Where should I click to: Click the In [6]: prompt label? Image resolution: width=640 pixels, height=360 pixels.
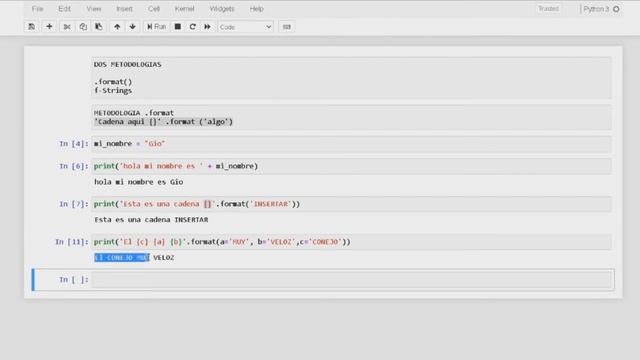click(x=73, y=166)
